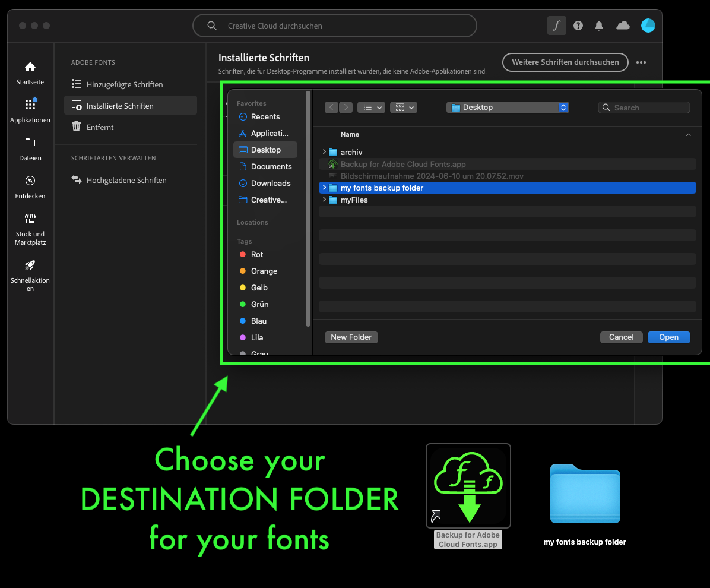Open cloud sync status icon

click(x=623, y=26)
